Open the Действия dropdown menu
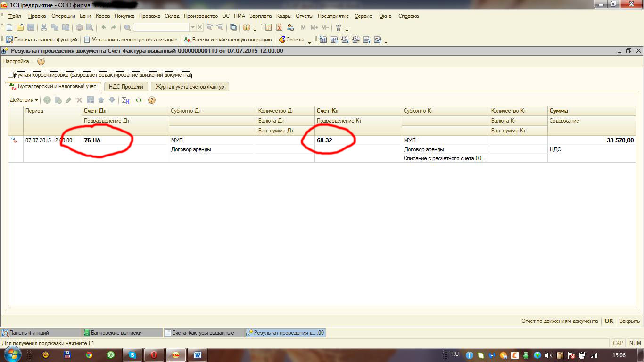This screenshot has width=644, height=362. click(24, 100)
